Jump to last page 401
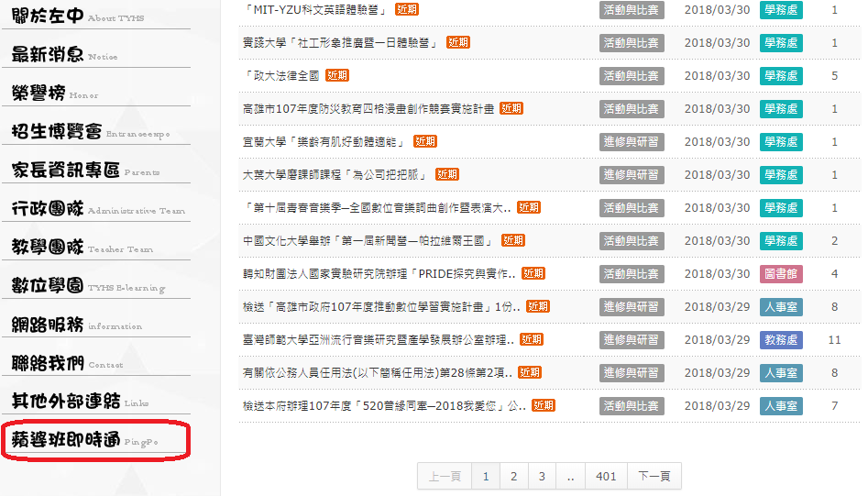The image size is (868, 496). pos(606,477)
